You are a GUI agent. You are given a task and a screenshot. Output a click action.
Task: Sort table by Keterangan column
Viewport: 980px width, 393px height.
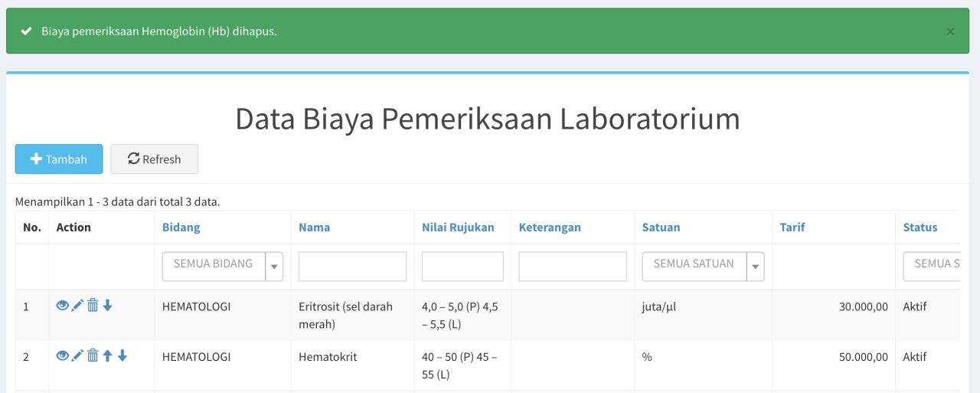coord(550,228)
